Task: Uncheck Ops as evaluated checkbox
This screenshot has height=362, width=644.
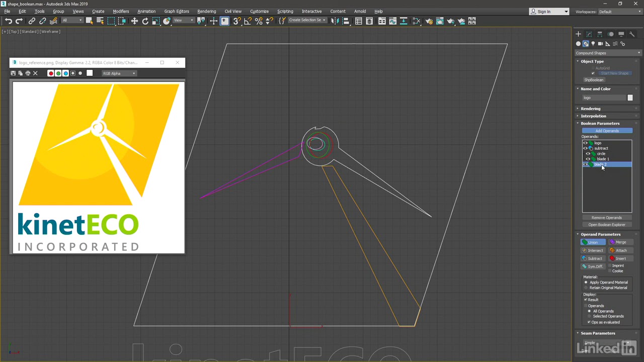Action: click(589, 322)
